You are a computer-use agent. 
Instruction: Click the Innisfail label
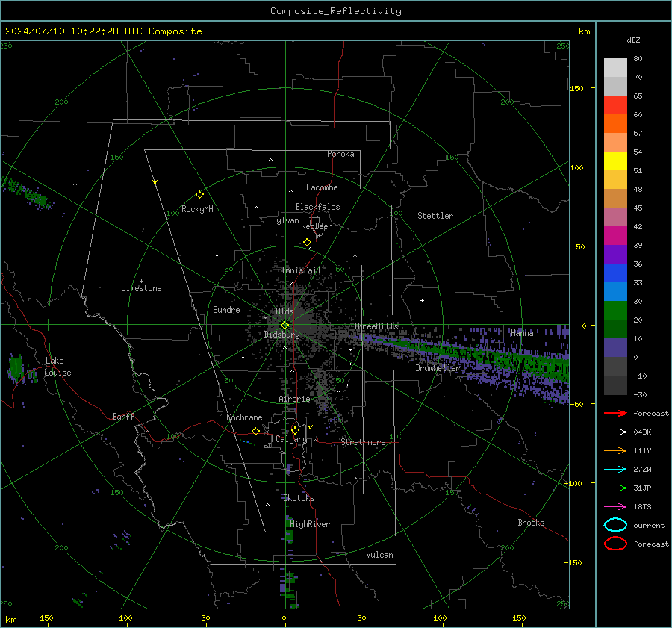coord(301,270)
